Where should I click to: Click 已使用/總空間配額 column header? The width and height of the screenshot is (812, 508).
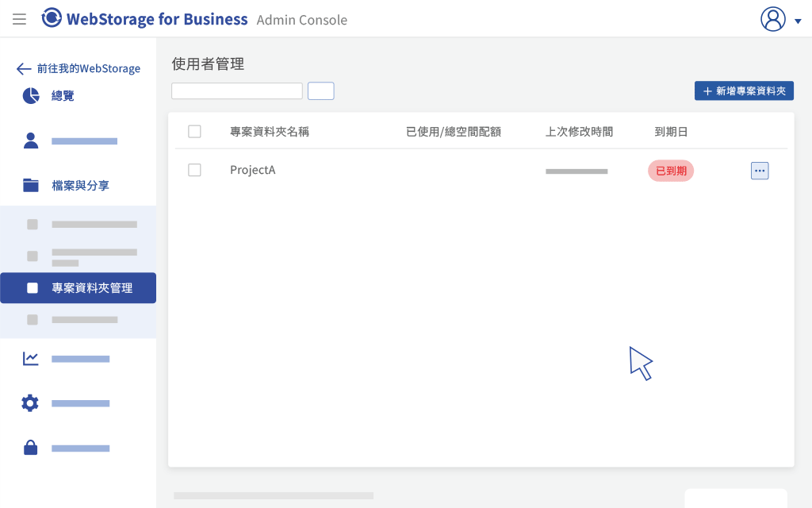[x=454, y=132]
